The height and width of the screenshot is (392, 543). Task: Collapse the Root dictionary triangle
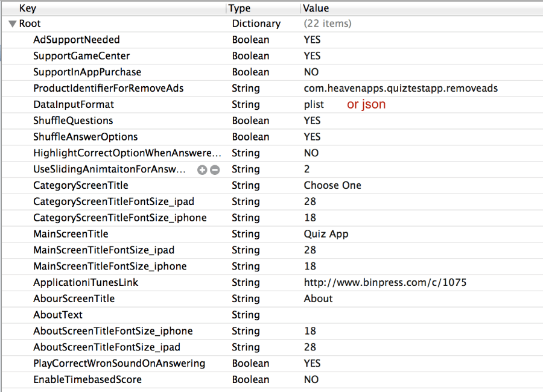13,24
